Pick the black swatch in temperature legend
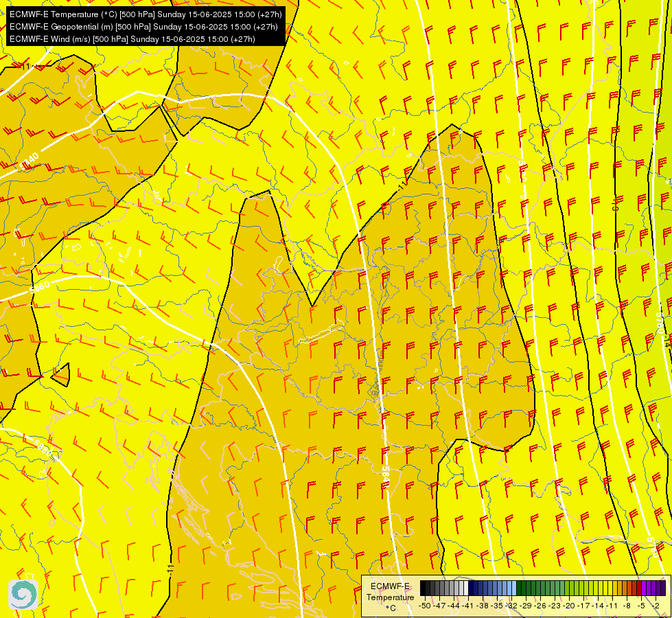The height and width of the screenshot is (618, 672). 423,588
